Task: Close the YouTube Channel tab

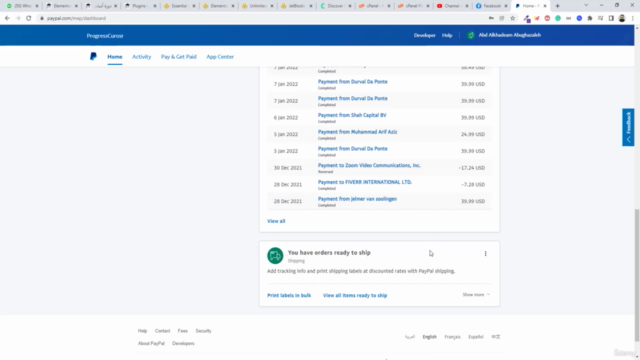Action: (467, 6)
